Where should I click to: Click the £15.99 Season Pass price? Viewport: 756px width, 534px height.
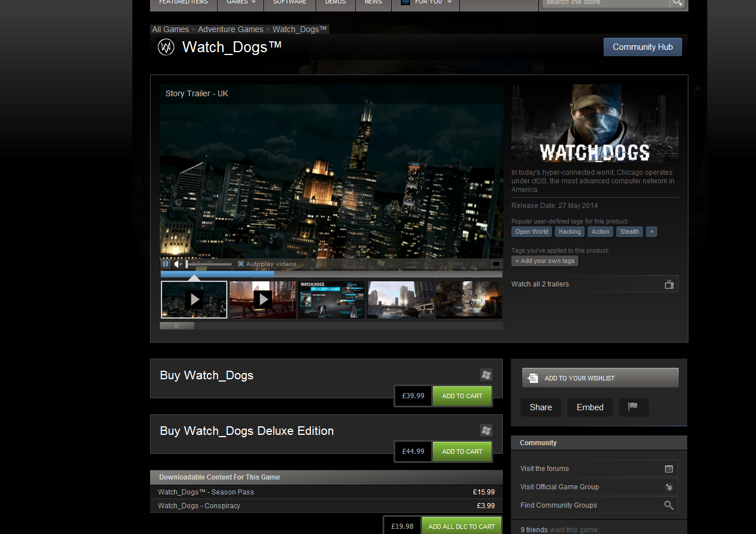(x=484, y=492)
